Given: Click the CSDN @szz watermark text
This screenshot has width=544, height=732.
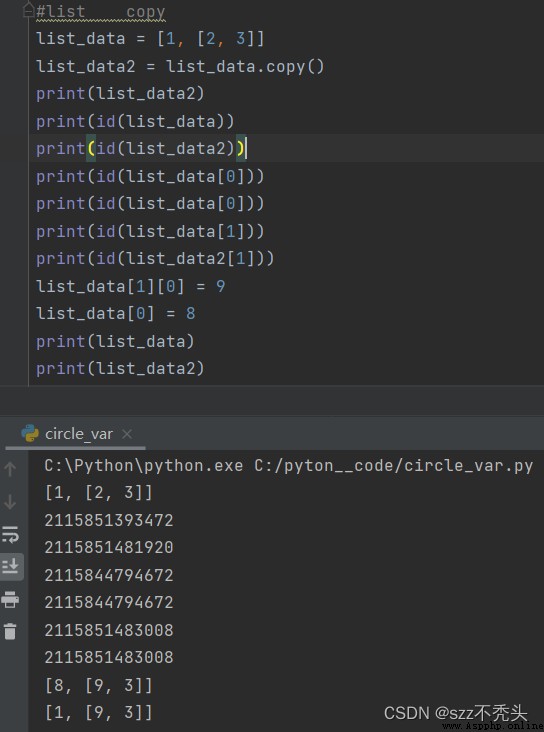Looking at the screenshot, I should [x=456, y=713].
